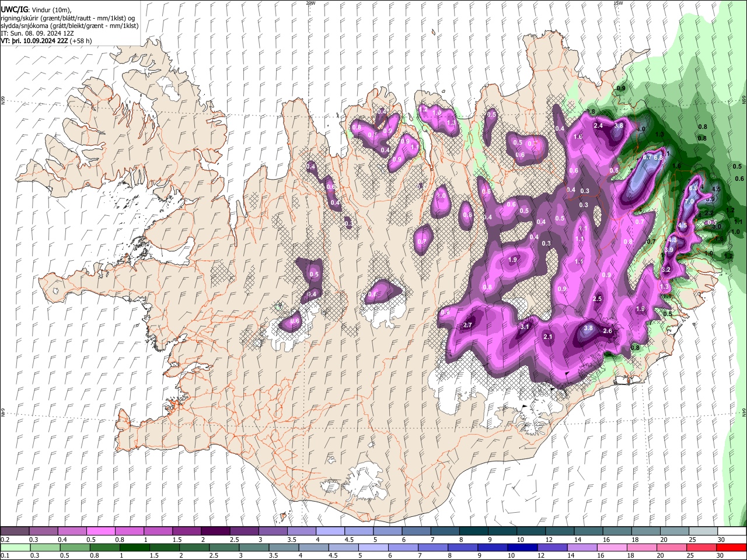Click the '0.2' label under the top scale
Image resolution: width=747 pixels, height=560 pixels.
click(x=4, y=540)
